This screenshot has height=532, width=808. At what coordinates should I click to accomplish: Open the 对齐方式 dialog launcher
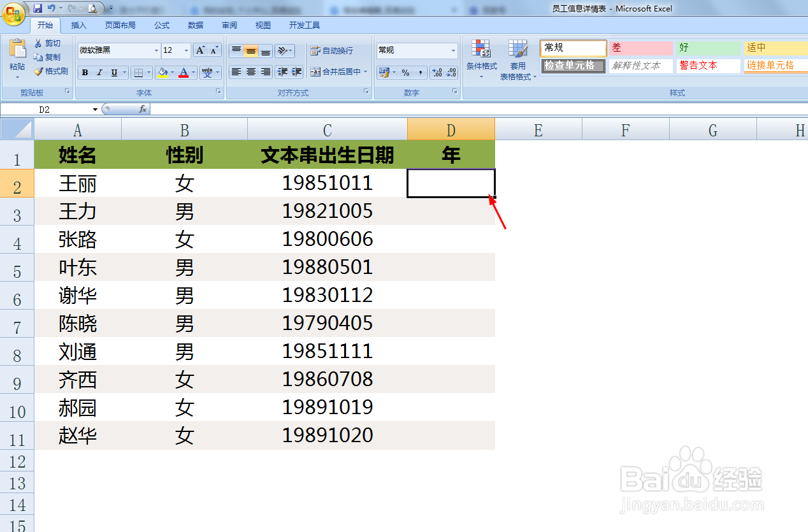[366, 92]
